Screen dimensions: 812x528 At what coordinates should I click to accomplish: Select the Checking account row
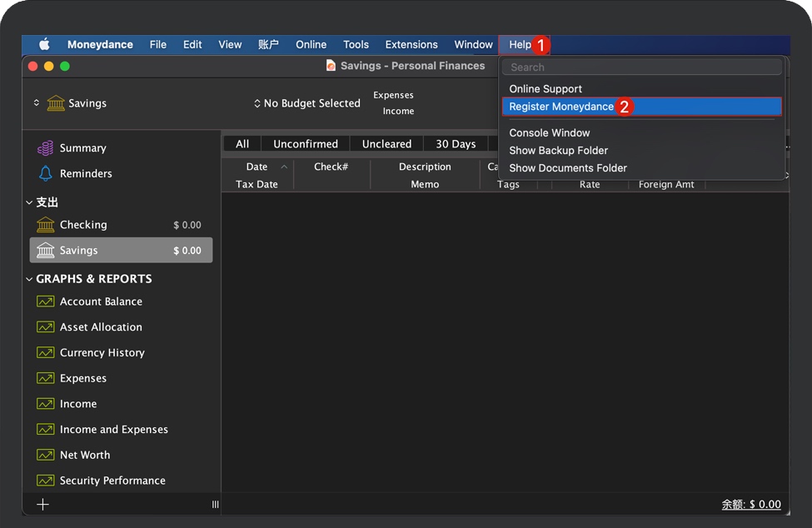tap(122, 225)
